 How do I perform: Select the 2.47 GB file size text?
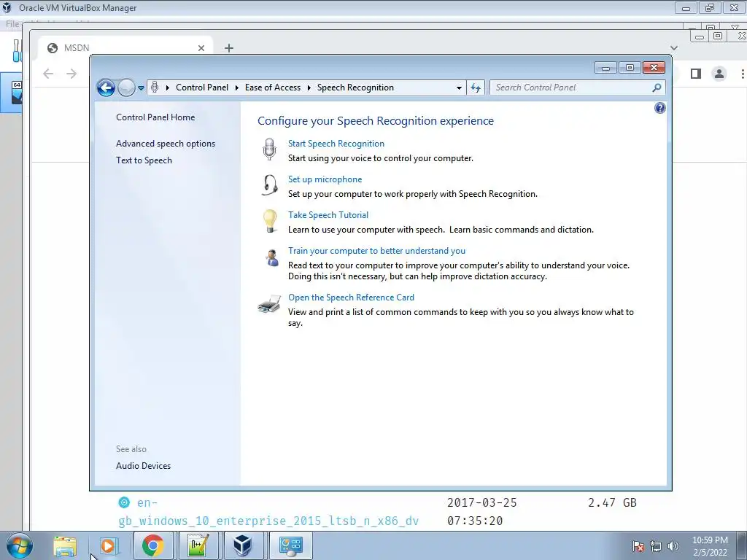point(612,502)
